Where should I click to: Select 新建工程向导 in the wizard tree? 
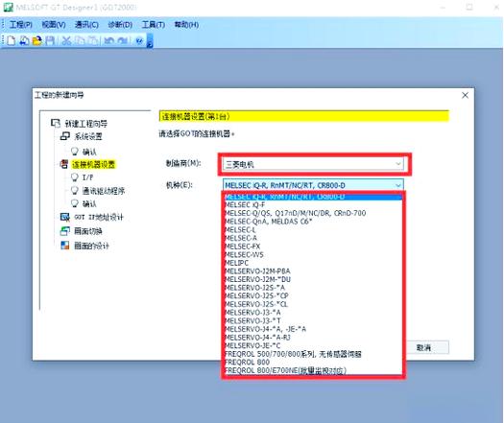pos(85,124)
